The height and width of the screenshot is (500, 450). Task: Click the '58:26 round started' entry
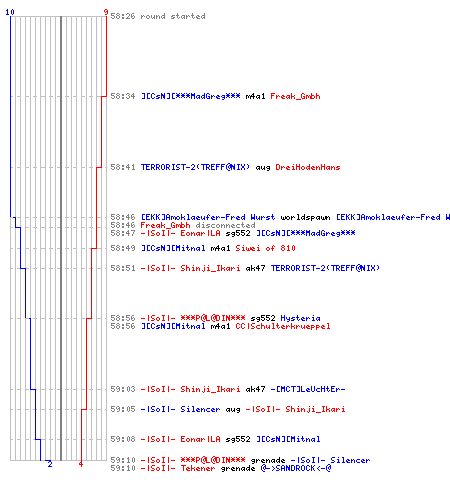pos(158,16)
